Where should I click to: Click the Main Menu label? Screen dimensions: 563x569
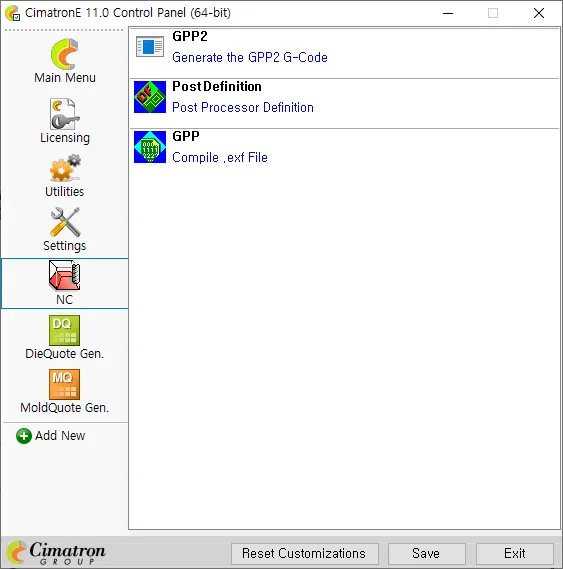point(65,78)
